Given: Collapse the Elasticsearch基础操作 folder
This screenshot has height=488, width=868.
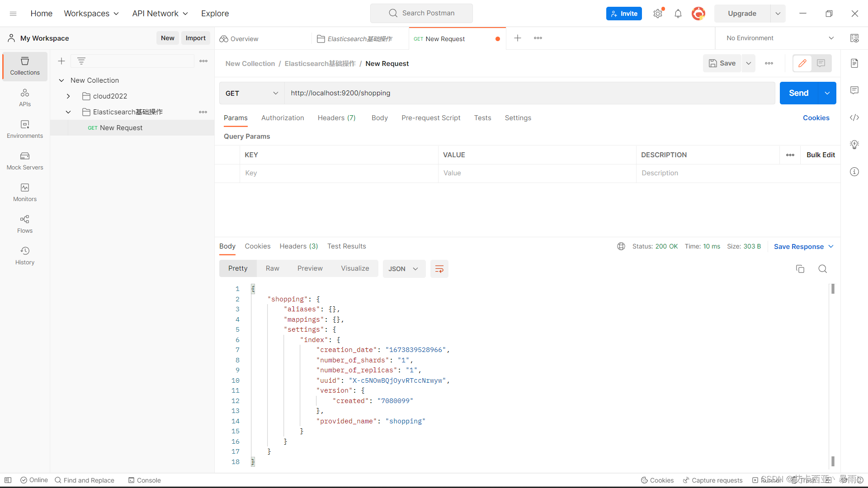Looking at the screenshot, I should coord(68,112).
